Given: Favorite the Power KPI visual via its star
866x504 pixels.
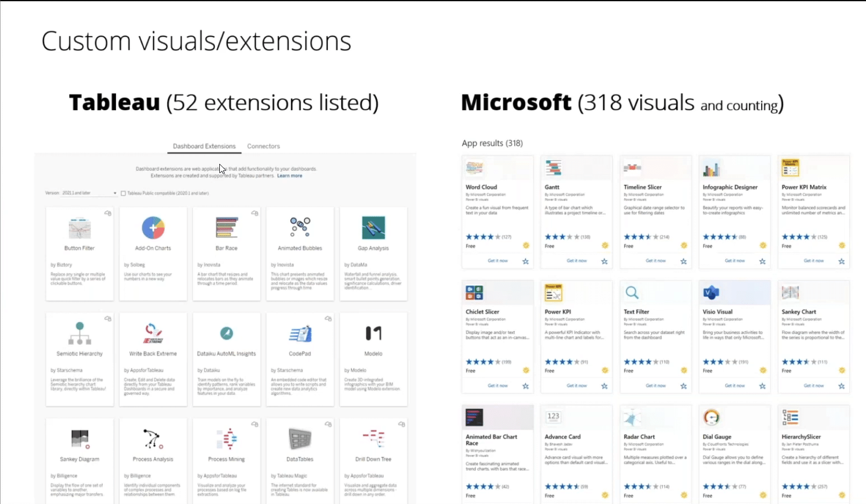Looking at the screenshot, I should pos(604,386).
